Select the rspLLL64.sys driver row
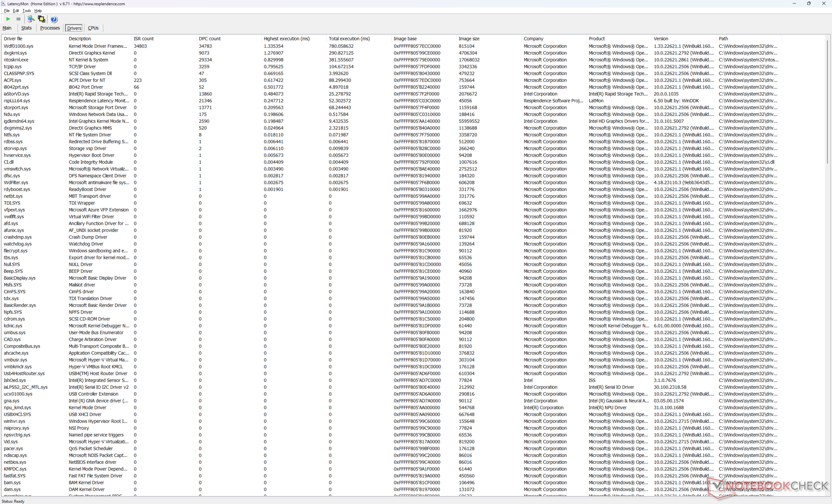The height and width of the screenshot is (504, 832). (391, 100)
